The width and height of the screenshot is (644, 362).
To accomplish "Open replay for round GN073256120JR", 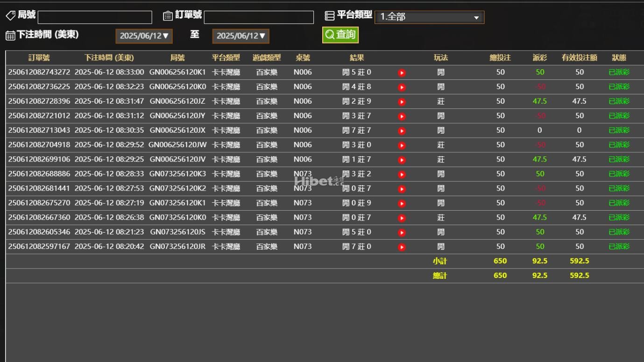I will pos(402,247).
